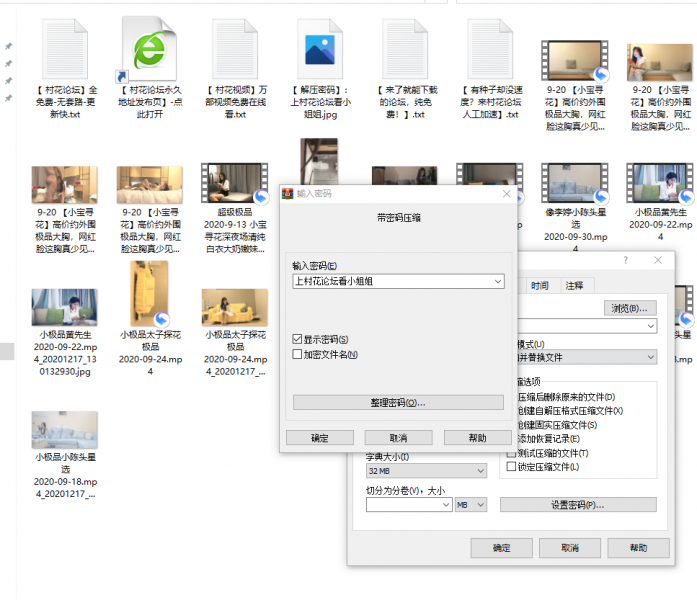Click the question mark help icon in archive dialog
This screenshot has width=697, height=600.
[x=625, y=260]
